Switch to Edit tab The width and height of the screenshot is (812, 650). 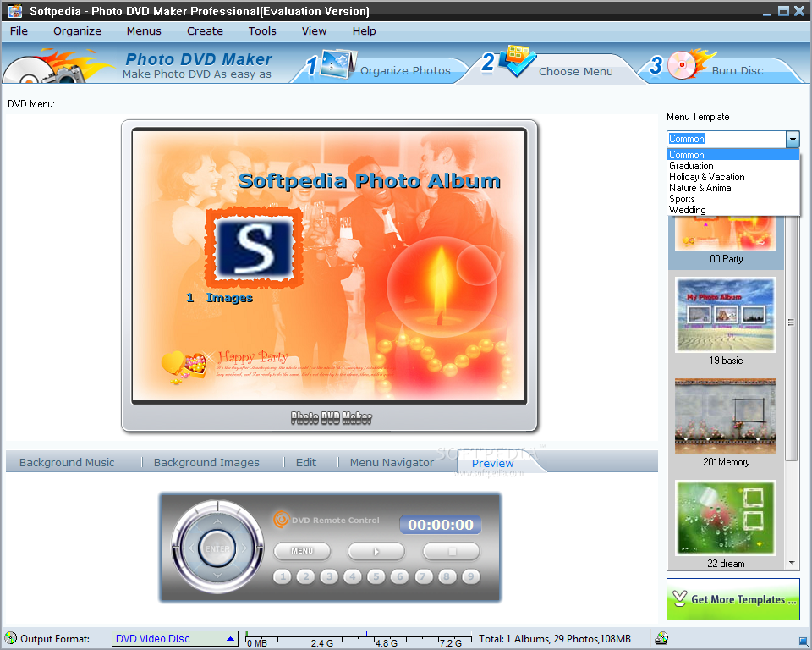point(305,462)
